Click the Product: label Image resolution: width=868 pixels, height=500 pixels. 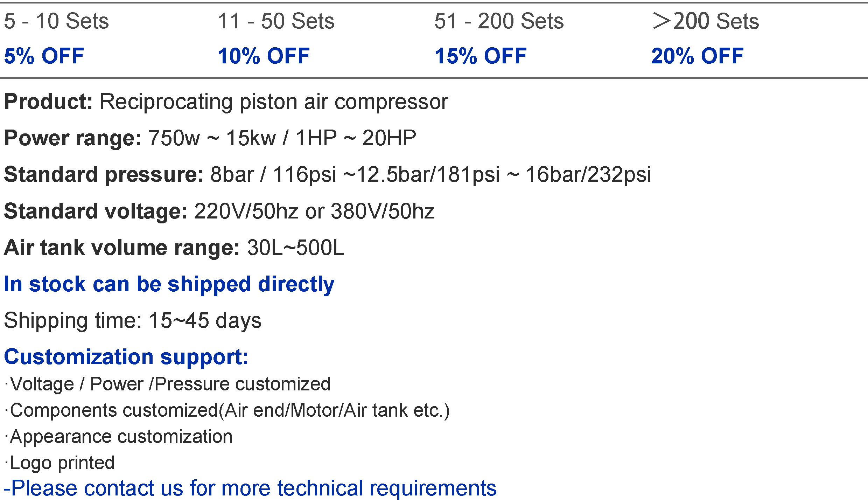coord(48,102)
